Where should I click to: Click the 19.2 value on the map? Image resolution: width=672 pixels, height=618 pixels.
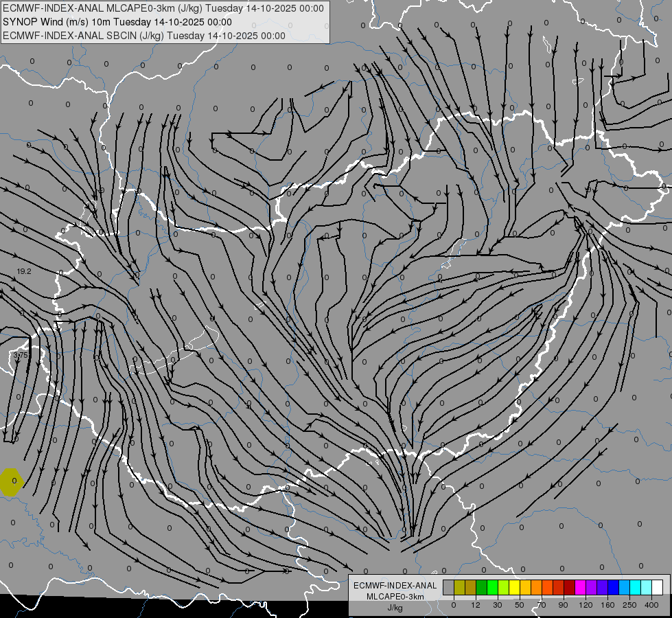[24, 271]
